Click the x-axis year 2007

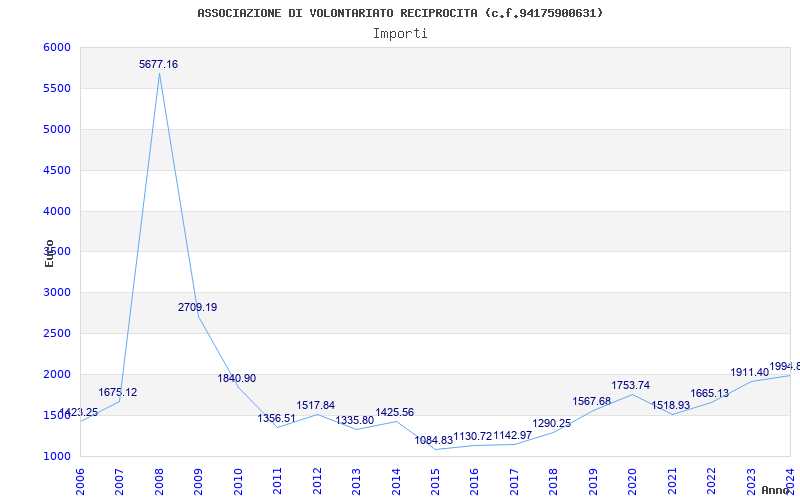119,482
